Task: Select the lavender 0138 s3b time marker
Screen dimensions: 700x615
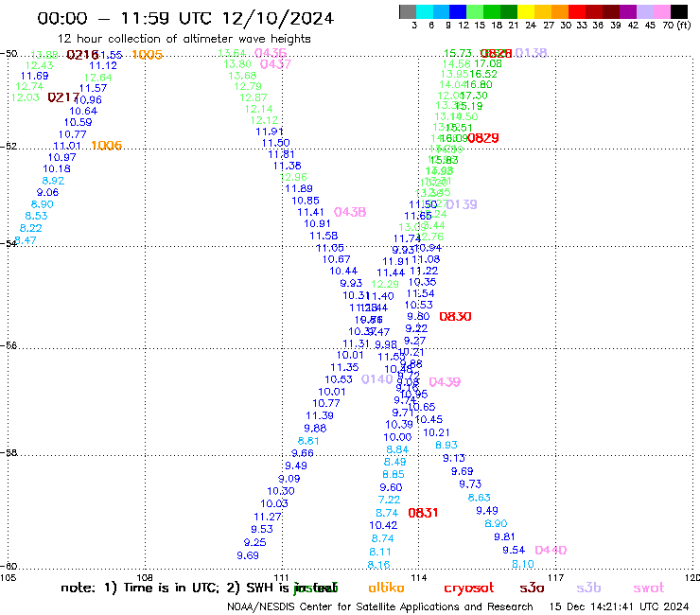Action: point(531,53)
